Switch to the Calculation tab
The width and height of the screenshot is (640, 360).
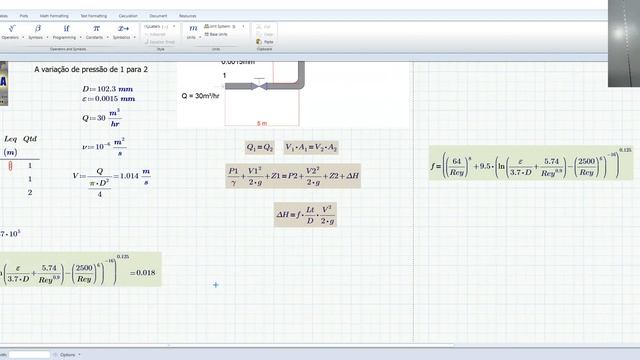[x=128, y=16]
